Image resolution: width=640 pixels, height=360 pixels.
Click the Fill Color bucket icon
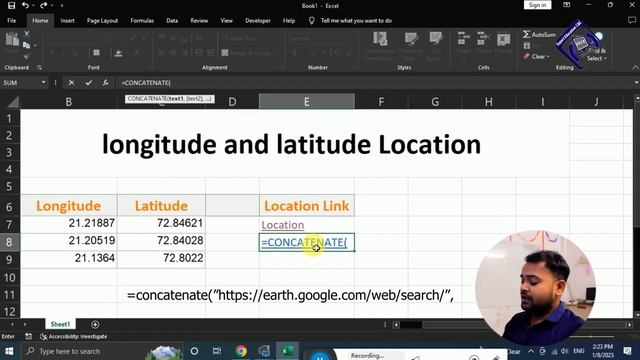point(118,53)
